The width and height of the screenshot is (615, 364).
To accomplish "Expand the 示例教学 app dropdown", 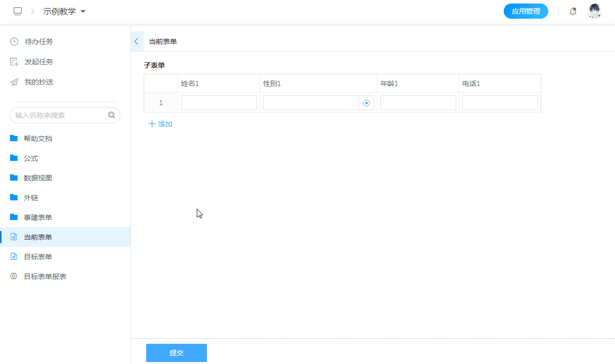I will point(83,11).
